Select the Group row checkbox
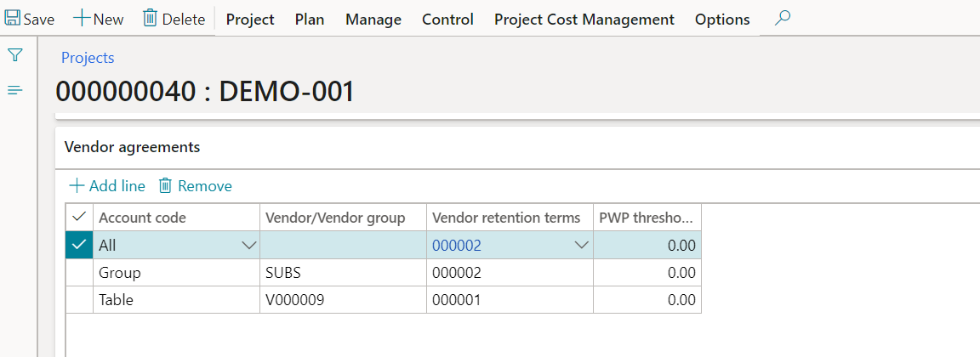Screen dimensions: 980x357 [x=79, y=273]
